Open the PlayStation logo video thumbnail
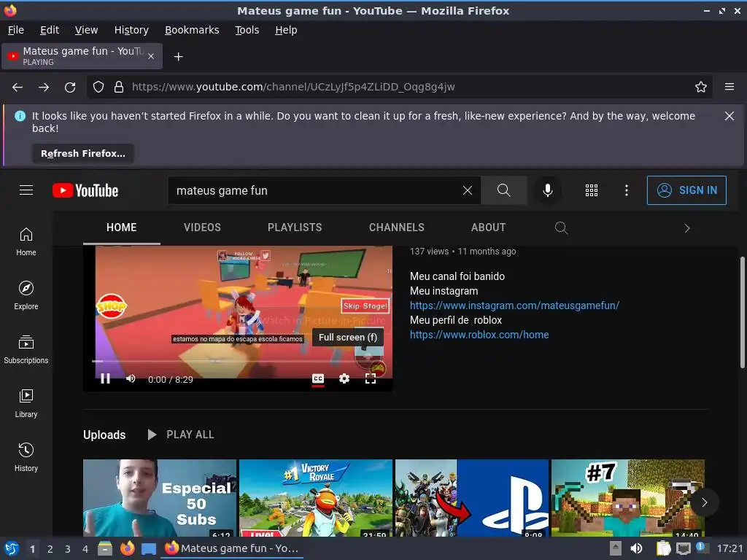This screenshot has width=747, height=560. click(472, 497)
